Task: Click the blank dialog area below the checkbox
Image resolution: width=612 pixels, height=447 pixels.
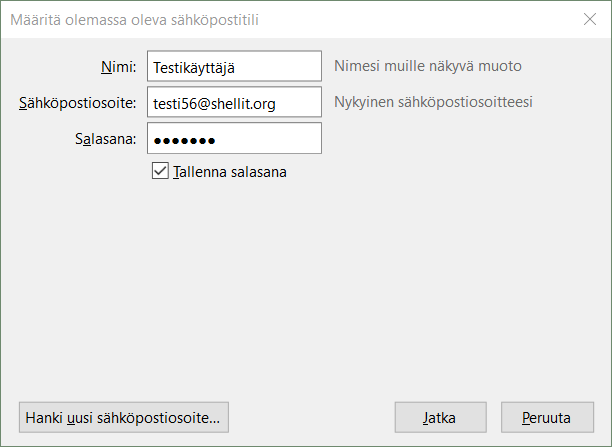Action: (x=306, y=289)
